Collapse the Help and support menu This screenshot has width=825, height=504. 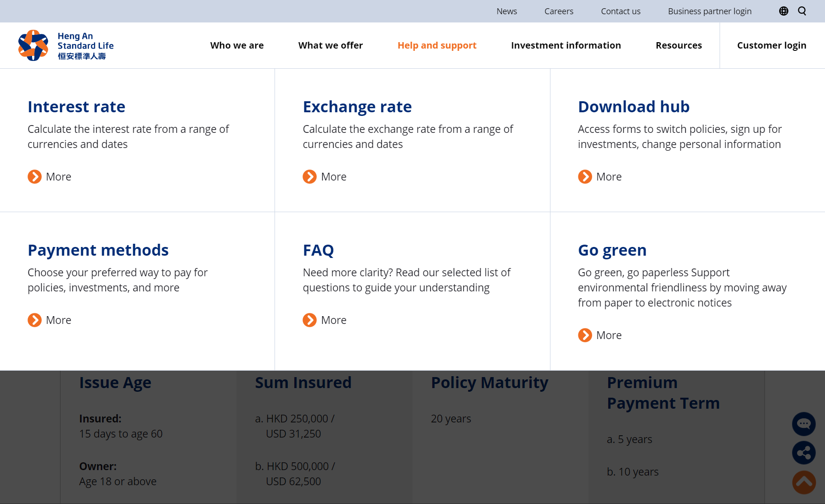coord(437,45)
